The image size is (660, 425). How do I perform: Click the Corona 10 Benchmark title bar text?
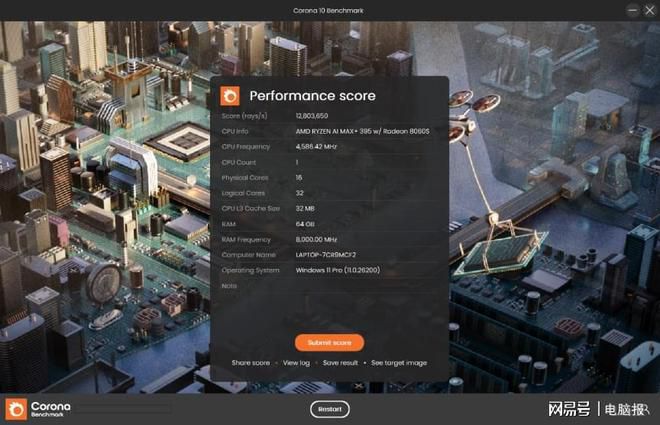(x=328, y=11)
